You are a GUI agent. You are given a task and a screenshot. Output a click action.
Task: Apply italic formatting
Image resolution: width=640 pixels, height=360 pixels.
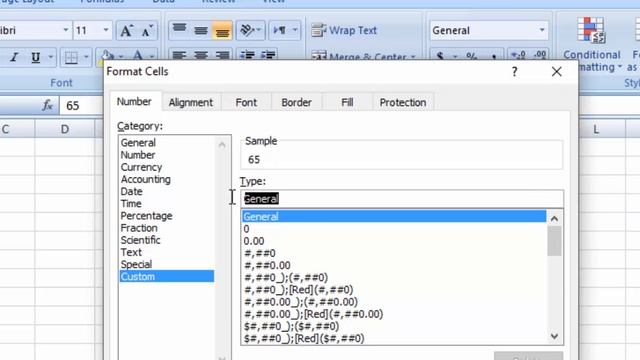(x=14, y=58)
